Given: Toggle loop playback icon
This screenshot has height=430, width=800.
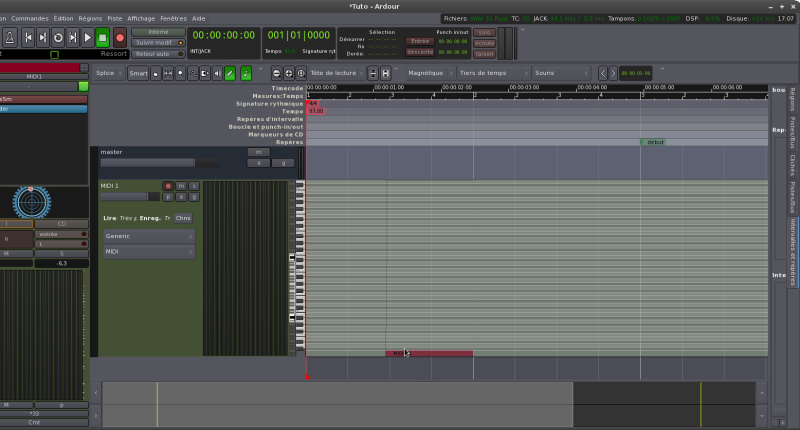Looking at the screenshot, I should pyautogui.click(x=58, y=38).
